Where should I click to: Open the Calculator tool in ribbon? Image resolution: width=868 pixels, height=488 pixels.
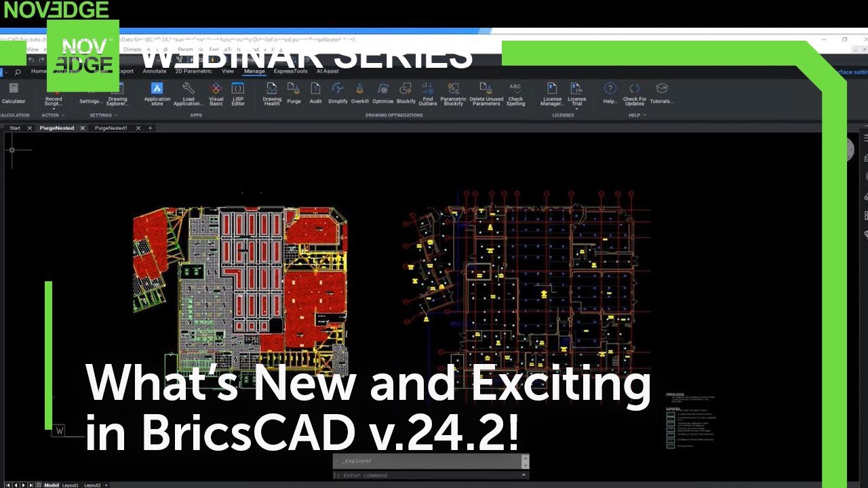point(14,94)
